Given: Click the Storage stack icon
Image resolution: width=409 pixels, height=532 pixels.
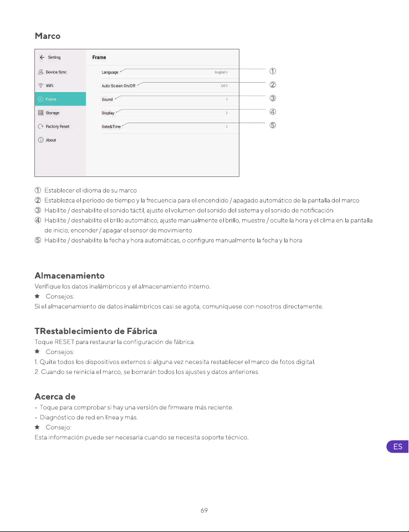Looking at the screenshot, I should pos(40,113).
